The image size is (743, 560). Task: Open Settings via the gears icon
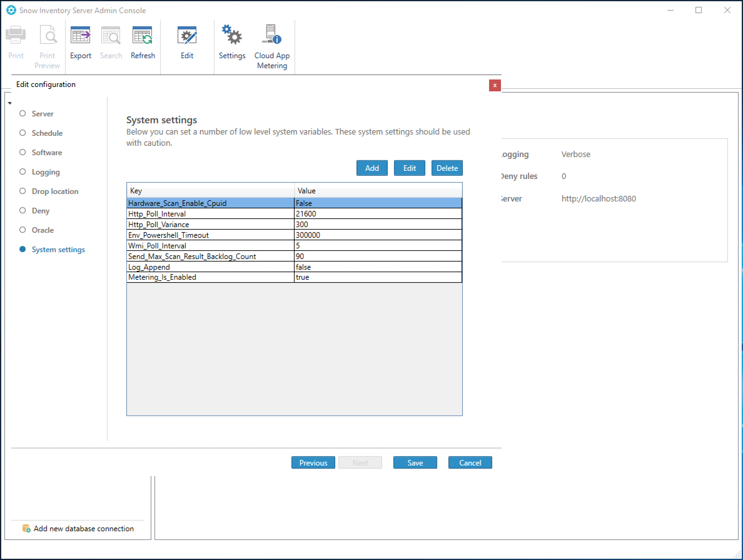[x=232, y=35]
